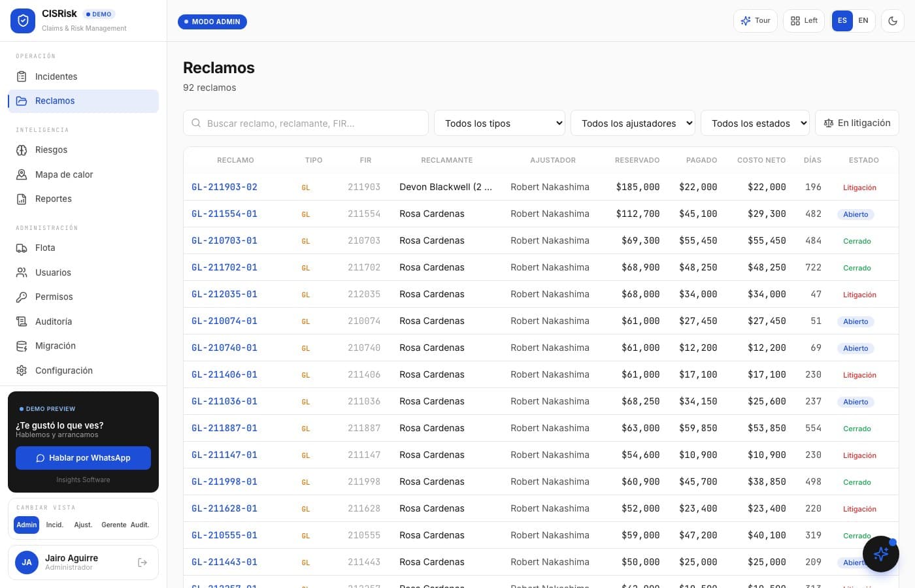Open the floating AI assistant sparkle button
This screenshot has height=588, width=915.
click(881, 554)
